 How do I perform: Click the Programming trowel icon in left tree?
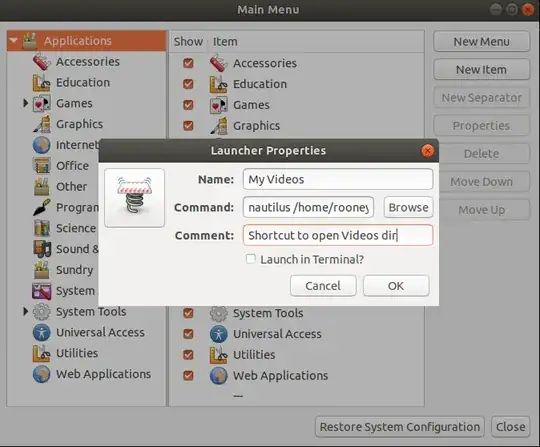(42, 207)
